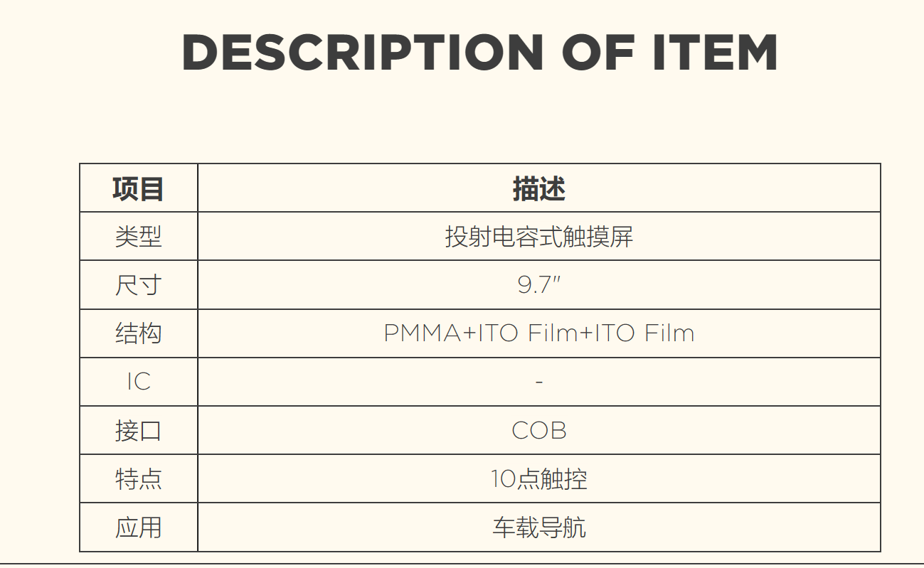Select the dash value in the IC row

click(x=538, y=382)
